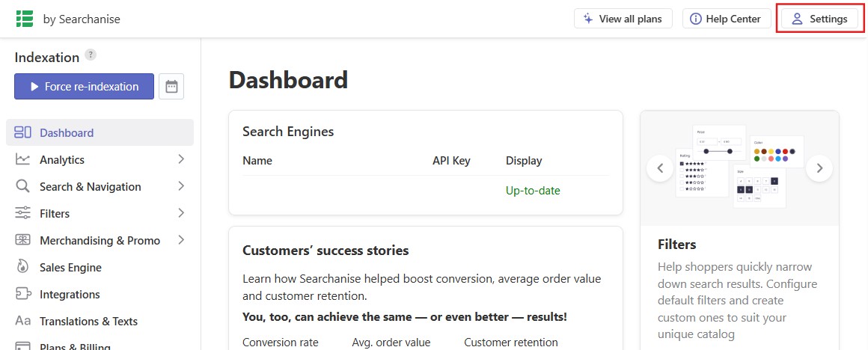
Task: Open the indexation schedule calendar icon
Action: 171,86
